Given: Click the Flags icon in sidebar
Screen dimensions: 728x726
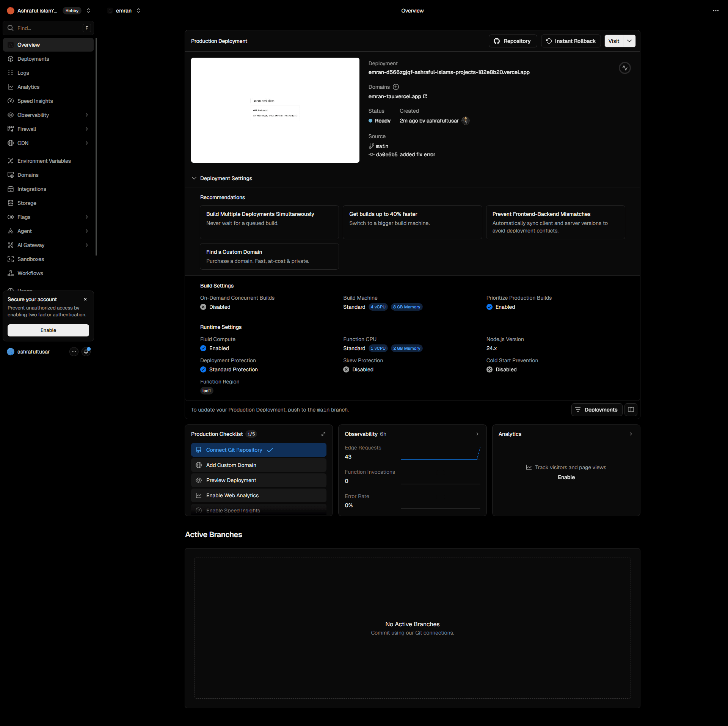Looking at the screenshot, I should (11, 217).
